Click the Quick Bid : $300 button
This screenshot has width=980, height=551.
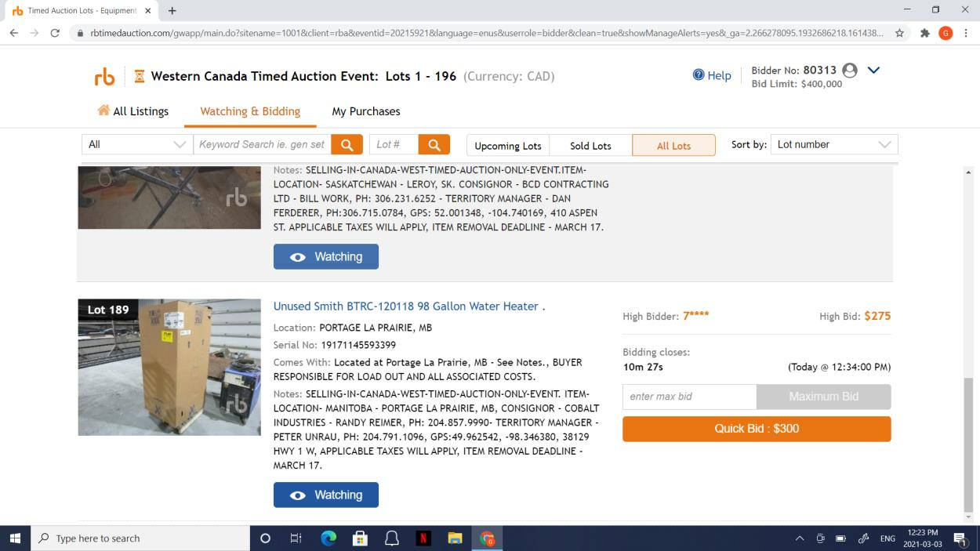(757, 429)
